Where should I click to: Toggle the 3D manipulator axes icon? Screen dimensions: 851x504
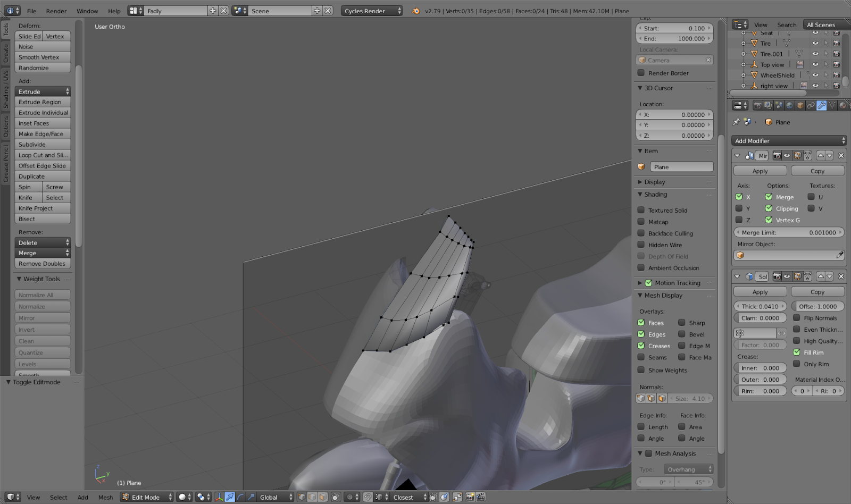point(219,497)
